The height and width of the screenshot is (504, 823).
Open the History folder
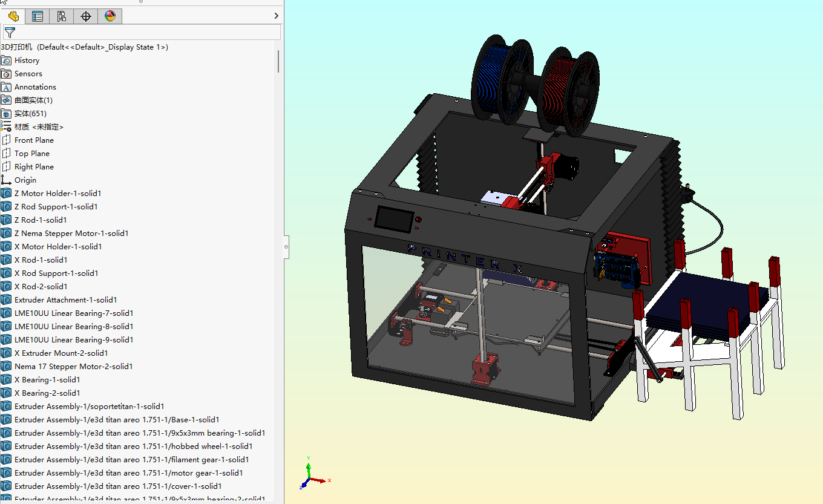(x=27, y=61)
